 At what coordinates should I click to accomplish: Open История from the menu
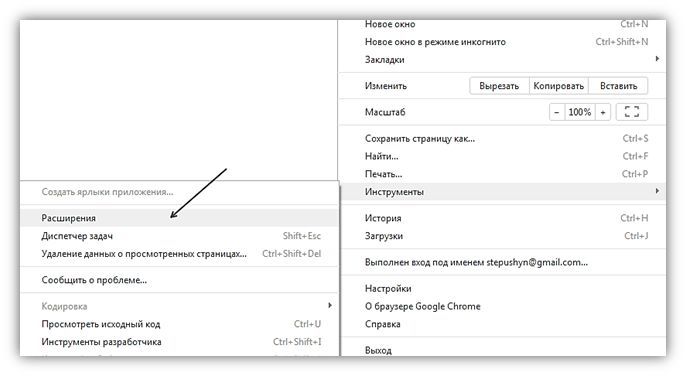(502, 218)
